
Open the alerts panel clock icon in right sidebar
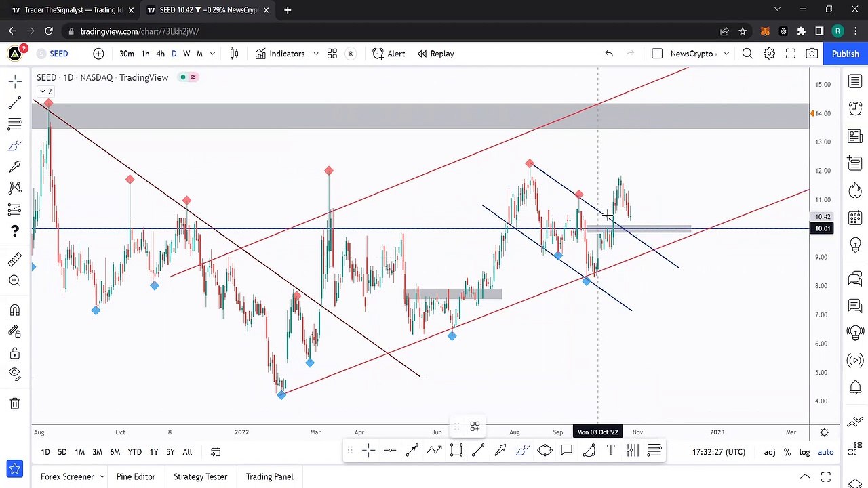[854, 108]
